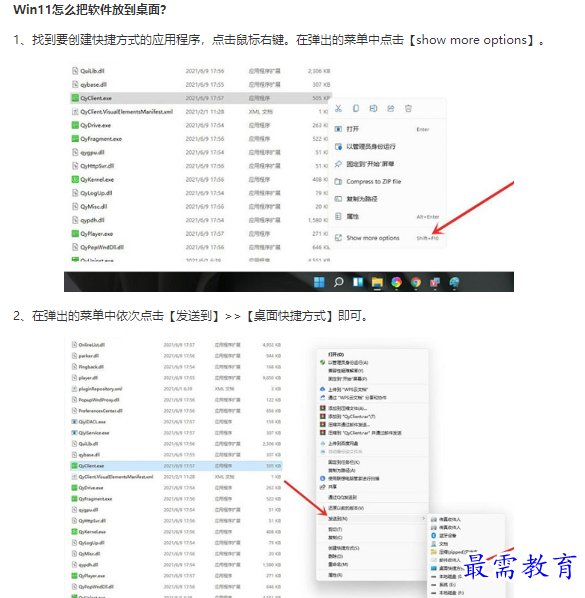The image size is (585, 598).
Task: Choose 属性 with Alt+Enter shortcut in compact menu
Action: pos(387,216)
